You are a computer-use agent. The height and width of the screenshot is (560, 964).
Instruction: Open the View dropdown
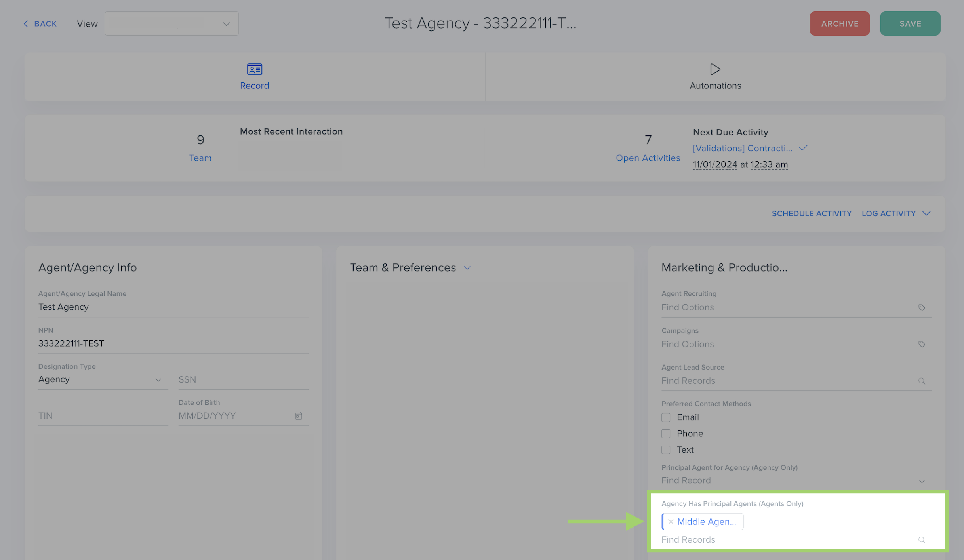[171, 24]
